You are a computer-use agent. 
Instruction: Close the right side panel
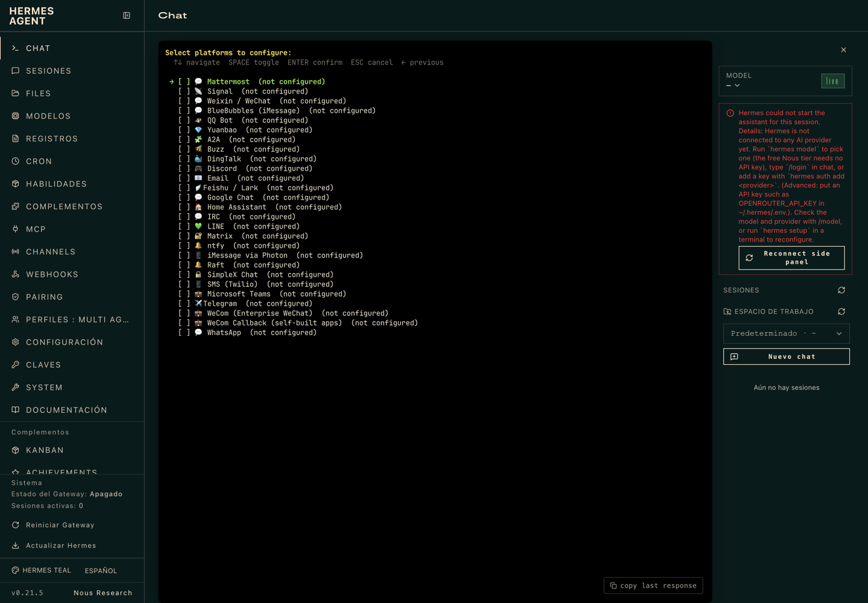843,50
